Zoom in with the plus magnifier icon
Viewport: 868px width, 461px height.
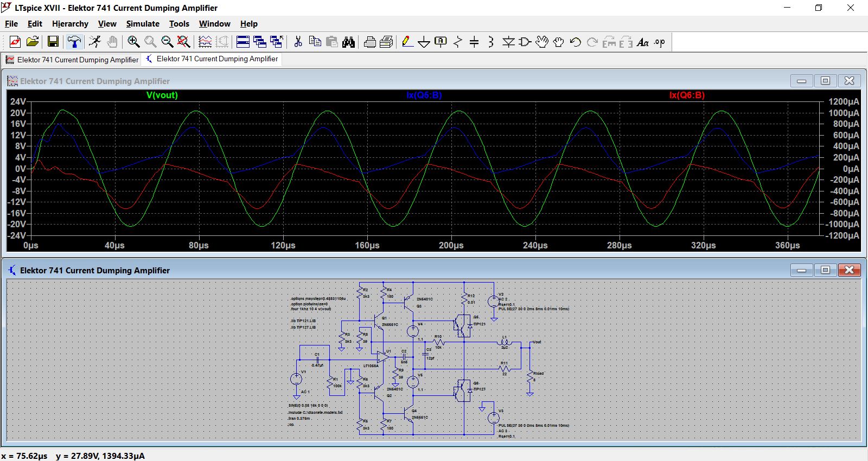pyautogui.click(x=133, y=42)
